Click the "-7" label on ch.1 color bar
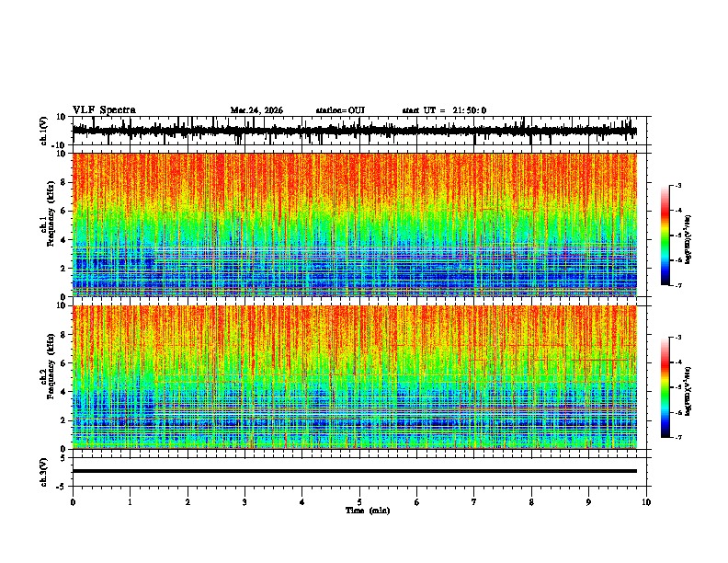 tap(677, 285)
